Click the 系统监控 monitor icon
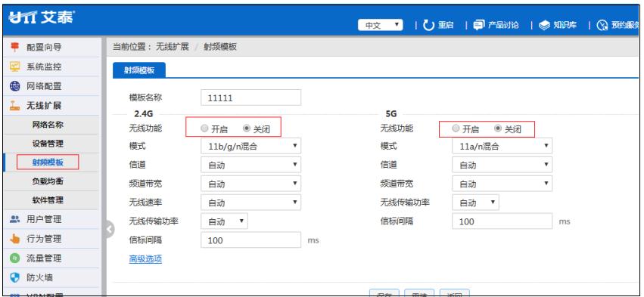Image resolution: width=644 pixels, height=297 pixels. tap(15, 67)
